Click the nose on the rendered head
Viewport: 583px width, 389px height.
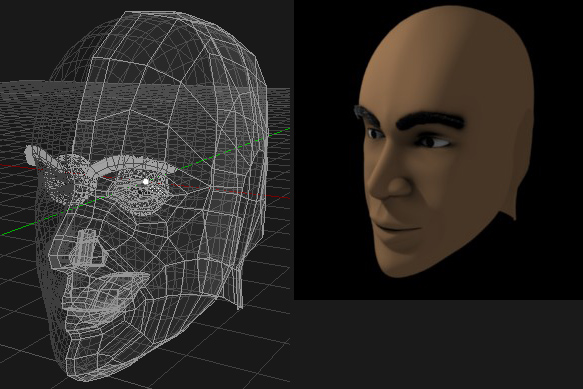pos(389,175)
